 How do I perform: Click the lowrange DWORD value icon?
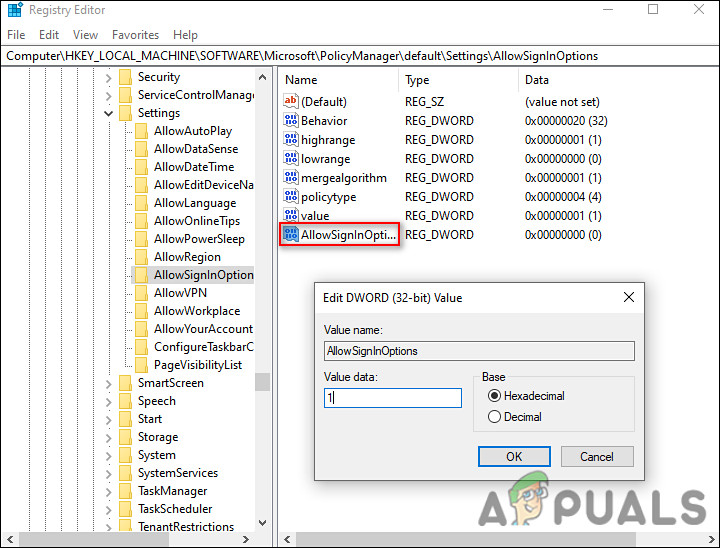click(x=291, y=158)
